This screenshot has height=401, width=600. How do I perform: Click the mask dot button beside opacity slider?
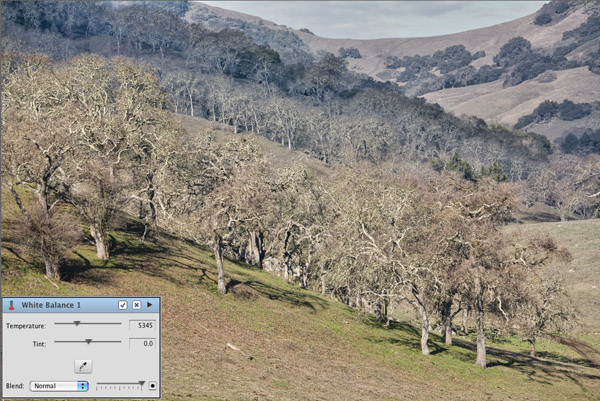tap(152, 386)
